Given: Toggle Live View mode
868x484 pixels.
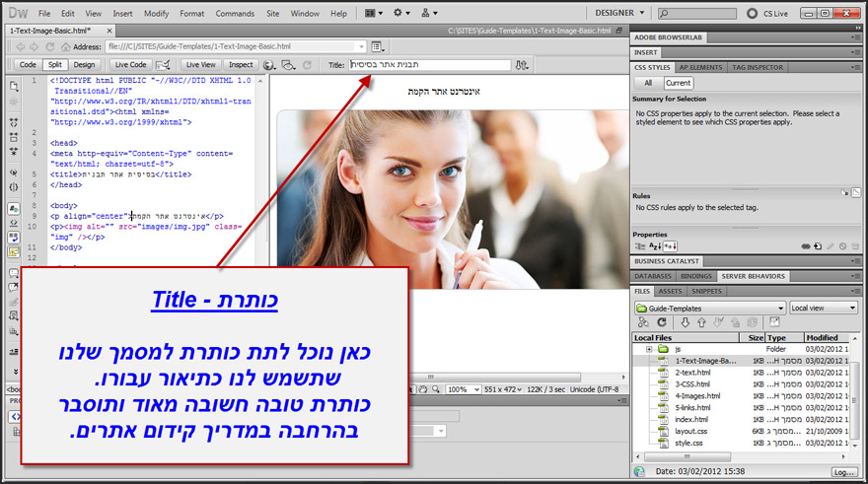Looking at the screenshot, I should (200, 65).
